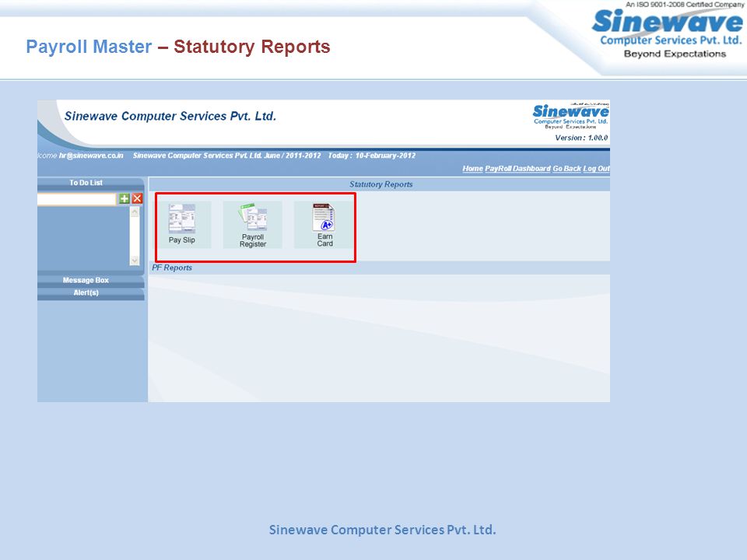
Task: Click the to-do list scroll up arrow
Action: [x=135, y=212]
